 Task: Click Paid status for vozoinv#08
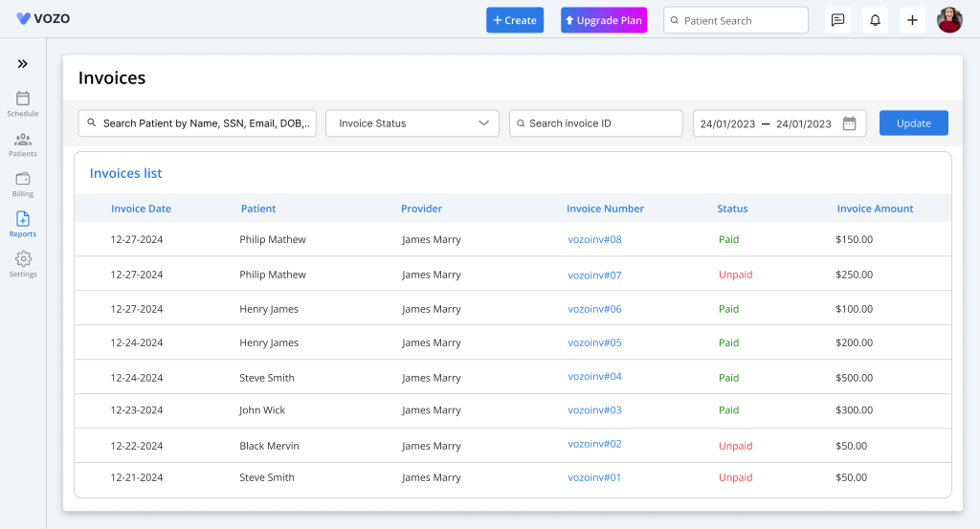728,239
